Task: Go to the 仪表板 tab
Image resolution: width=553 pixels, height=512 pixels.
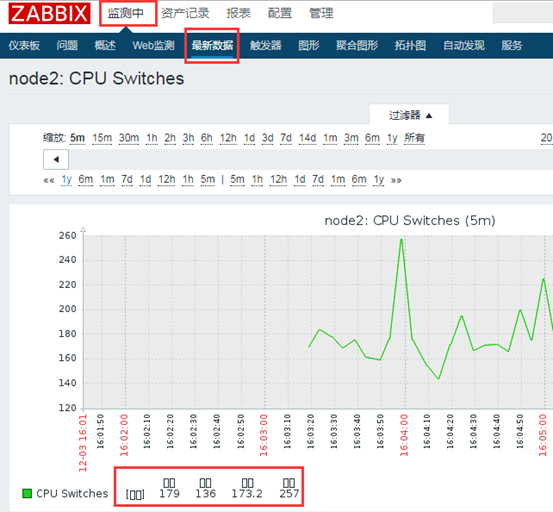Action: [24, 45]
